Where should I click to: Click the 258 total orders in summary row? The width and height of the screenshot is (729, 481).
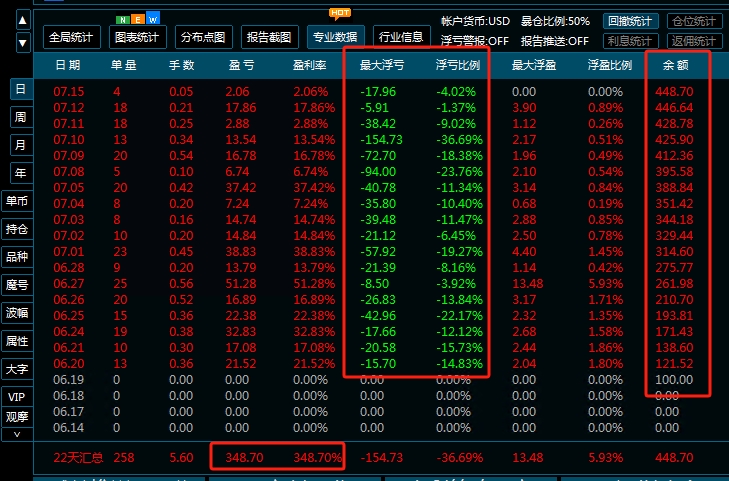point(124,458)
